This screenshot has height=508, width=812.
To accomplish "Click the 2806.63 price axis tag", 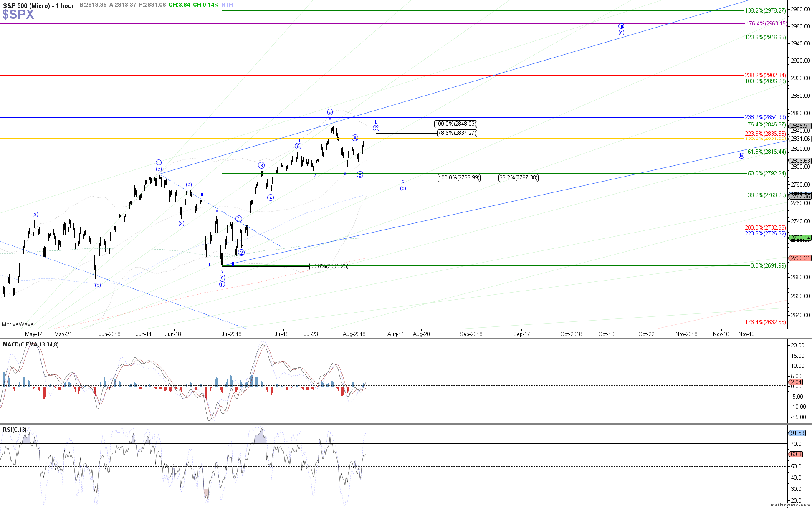I will tap(799, 161).
